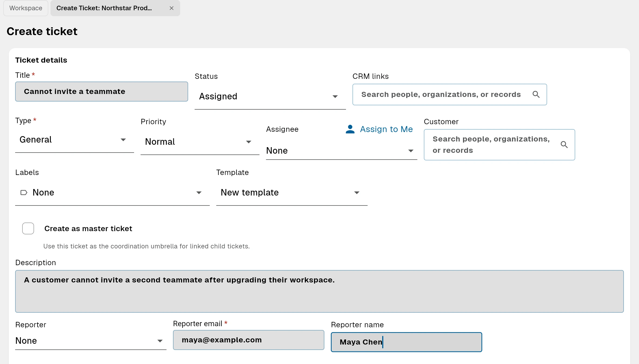Switch to the Workspace tab

click(26, 8)
